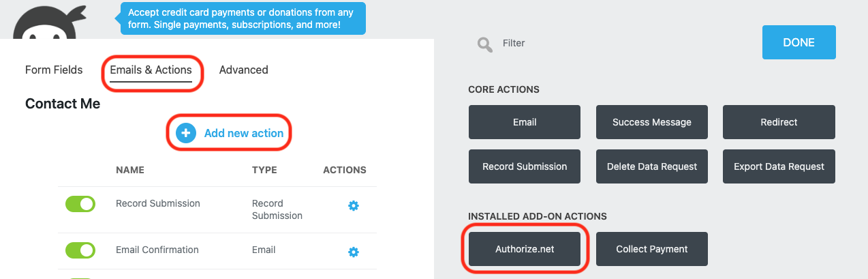
Task: Open settings gear for Record Submission
Action: (x=354, y=205)
